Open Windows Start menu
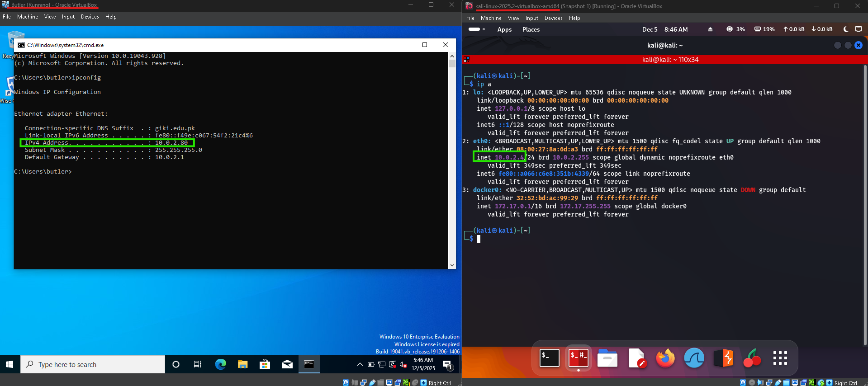 (x=10, y=364)
